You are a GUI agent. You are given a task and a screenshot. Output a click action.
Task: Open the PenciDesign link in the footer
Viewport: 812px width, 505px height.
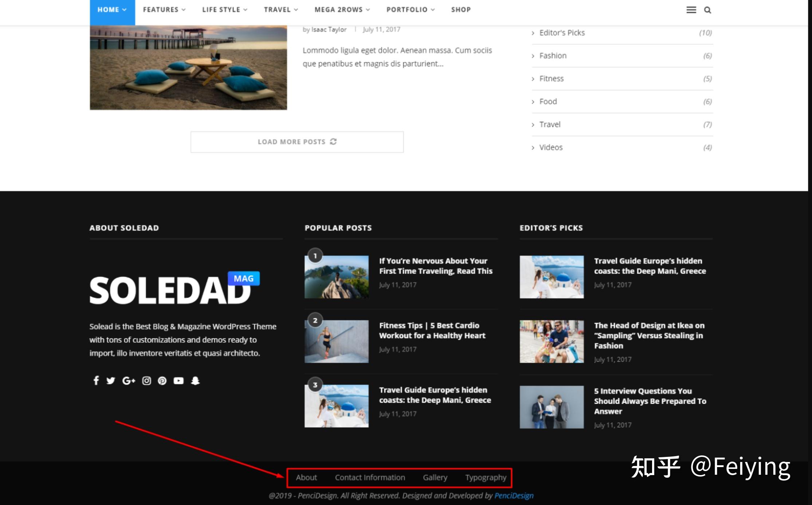pyautogui.click(x=514, y=496)
